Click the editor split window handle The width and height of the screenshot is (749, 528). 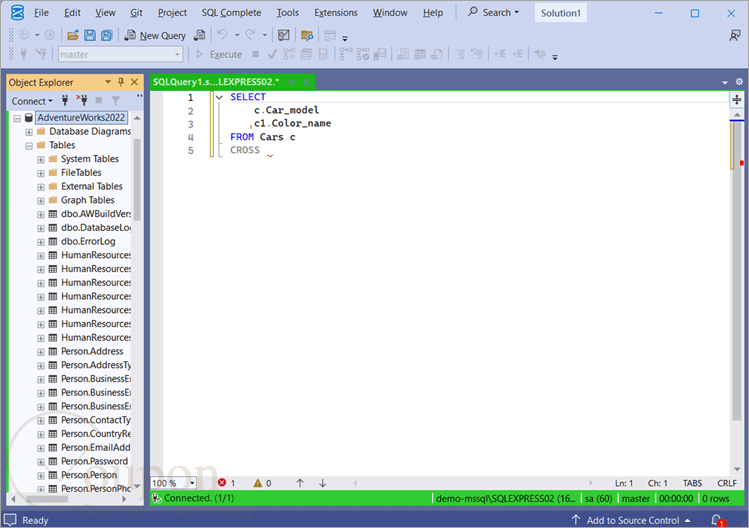(x=737, y=99)
